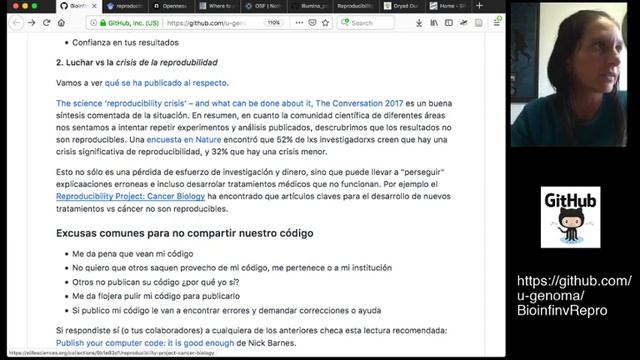Focus the Search input field
Viewport: 640px width, 360px height.
(x=366, y=23)
